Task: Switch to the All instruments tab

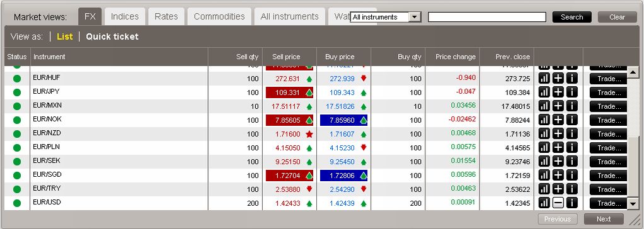Action: pyautogui.click(x=290, y=16)
